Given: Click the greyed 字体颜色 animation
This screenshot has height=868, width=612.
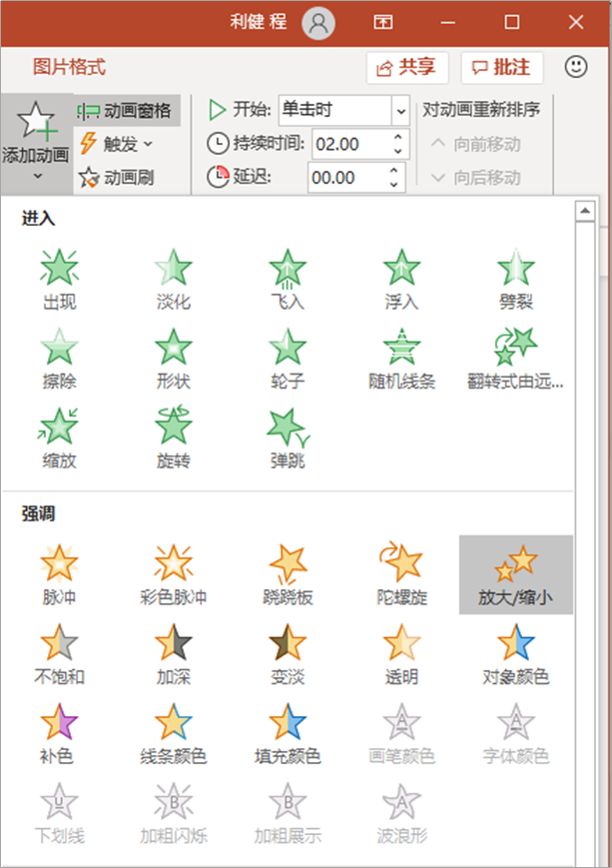Looking at the screenshot, I should click(x=516, y=733).
